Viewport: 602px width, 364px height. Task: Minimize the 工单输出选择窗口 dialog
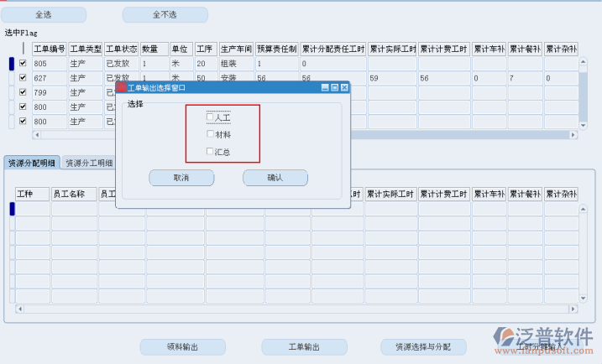point(325,87)
